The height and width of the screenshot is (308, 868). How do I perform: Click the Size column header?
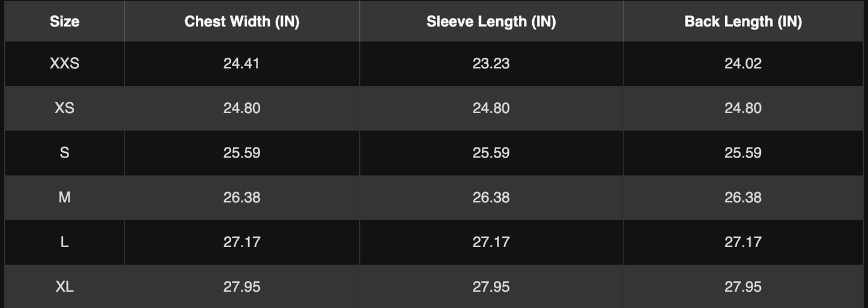64,22
